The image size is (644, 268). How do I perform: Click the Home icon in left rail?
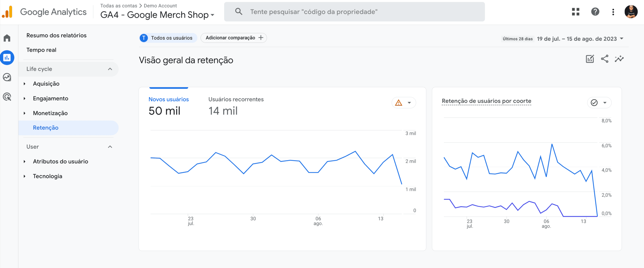7,38
